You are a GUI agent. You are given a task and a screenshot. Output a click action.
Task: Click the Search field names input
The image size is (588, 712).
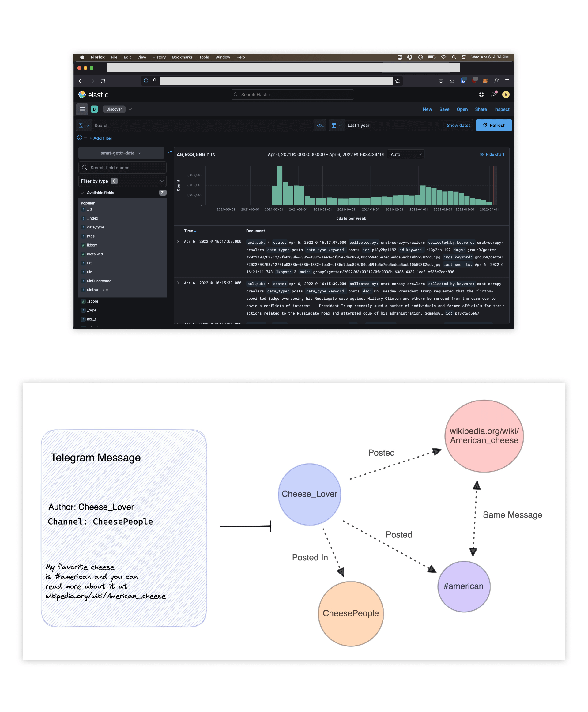122,168
